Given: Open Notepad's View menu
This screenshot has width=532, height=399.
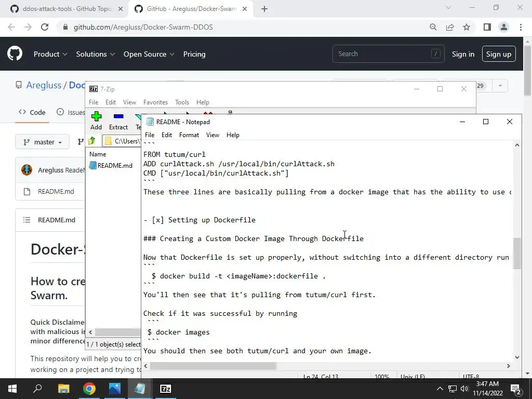Looking at the screenshot, I should (x=212, y=135).
